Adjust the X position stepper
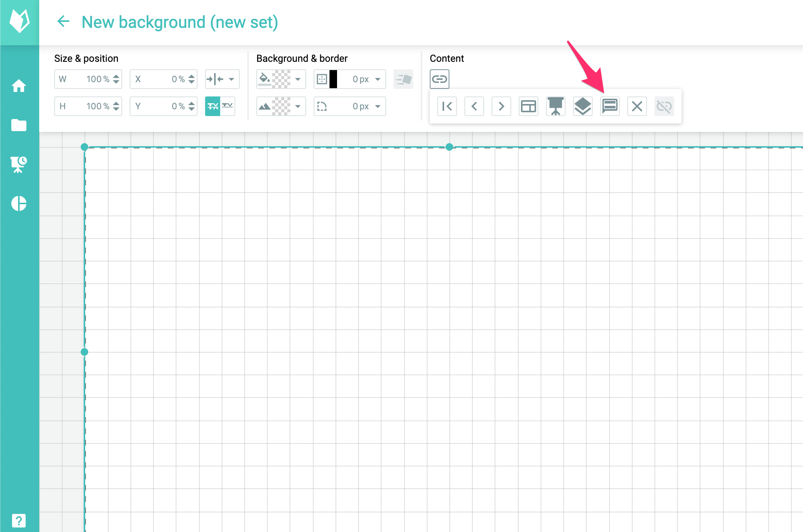This screenshot has height=532, width=803. [x=192, y=79]
